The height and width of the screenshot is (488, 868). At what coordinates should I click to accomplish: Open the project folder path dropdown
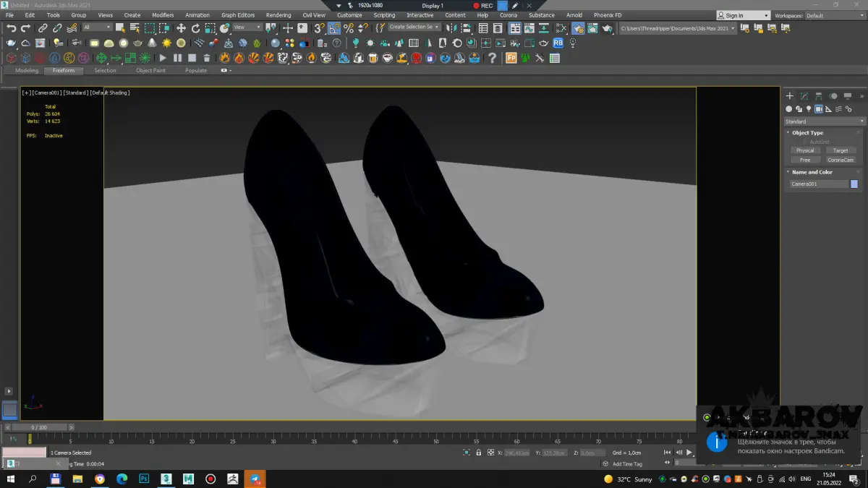[x=678, y=28]
